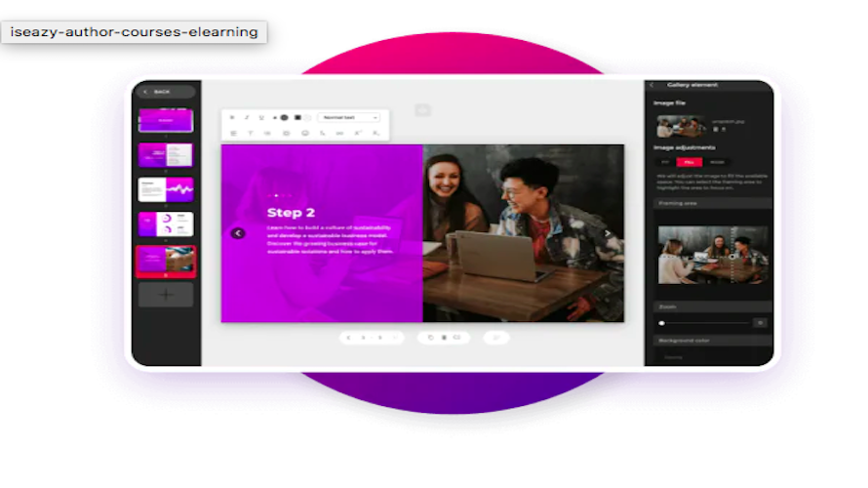The image size is (868, 488).
Task: Click the previous arrow on the purple slide
Action: click(238, 233)
